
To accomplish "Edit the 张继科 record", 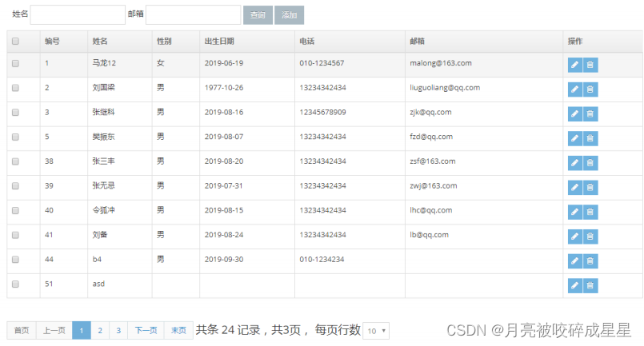I will 574,114.
